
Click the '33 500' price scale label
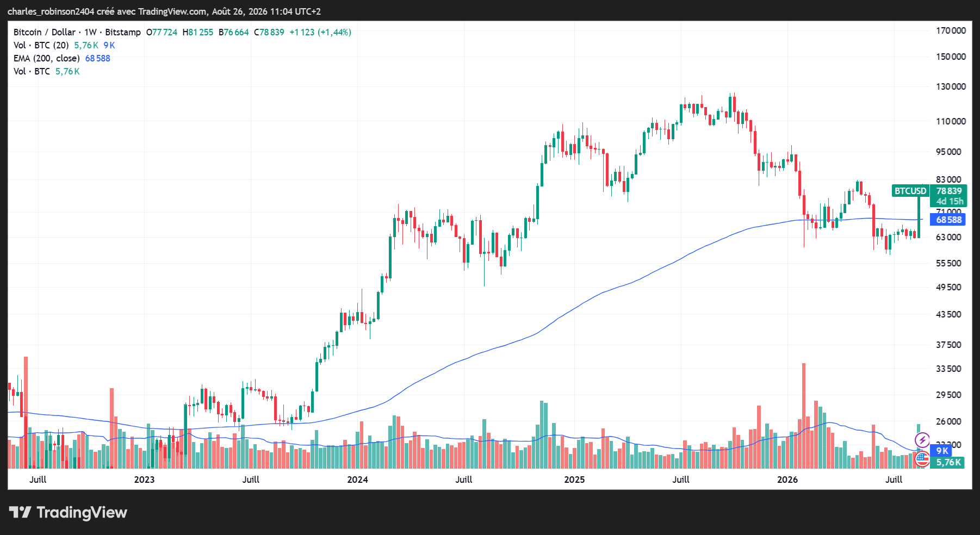pos(948,369)
